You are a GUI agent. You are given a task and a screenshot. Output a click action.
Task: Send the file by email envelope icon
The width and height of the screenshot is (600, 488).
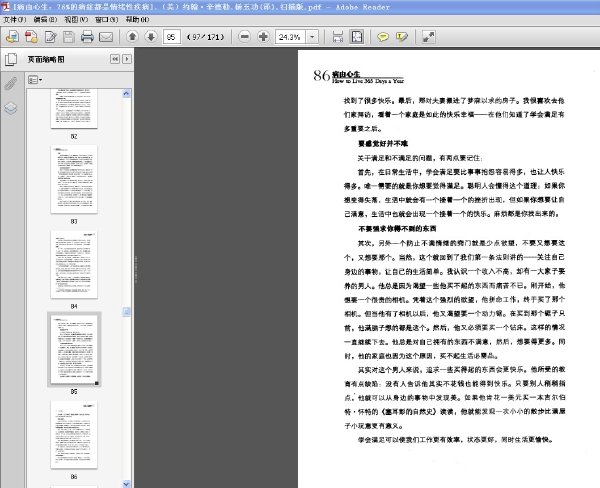click(106, 37)
